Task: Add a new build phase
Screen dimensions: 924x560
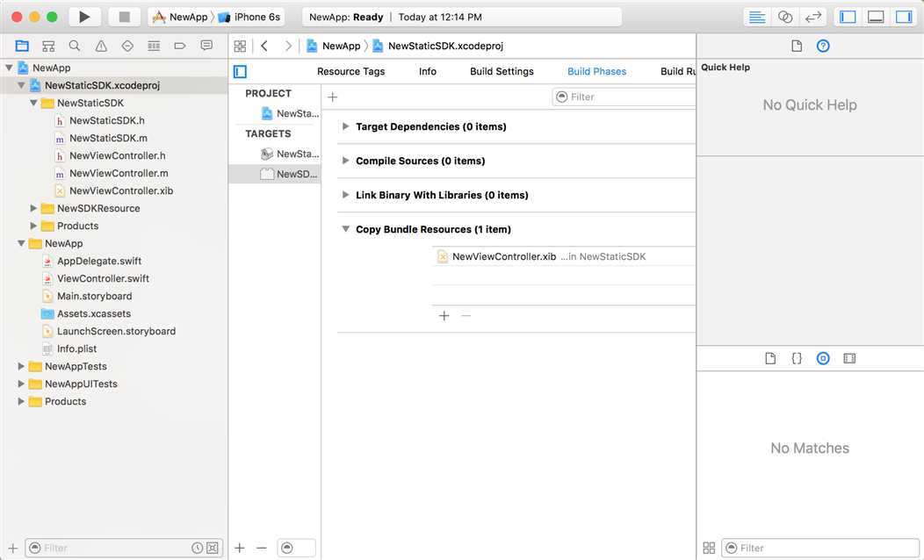Action: tap(332, 97)
